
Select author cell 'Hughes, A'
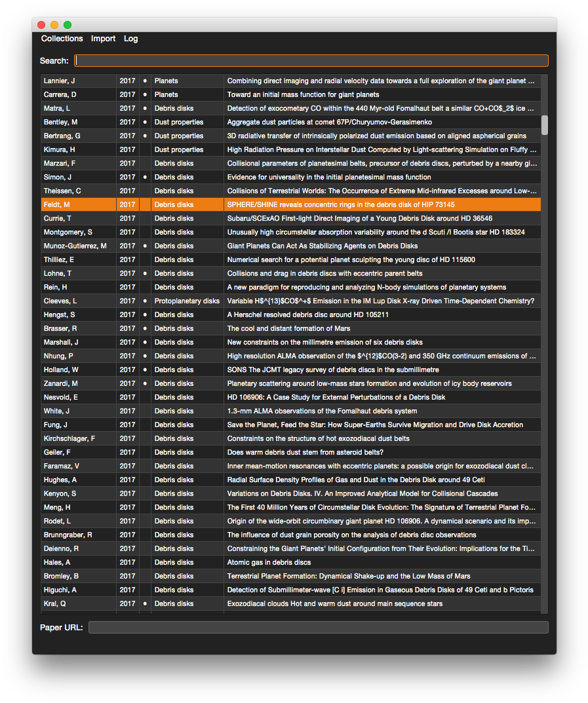79,480
